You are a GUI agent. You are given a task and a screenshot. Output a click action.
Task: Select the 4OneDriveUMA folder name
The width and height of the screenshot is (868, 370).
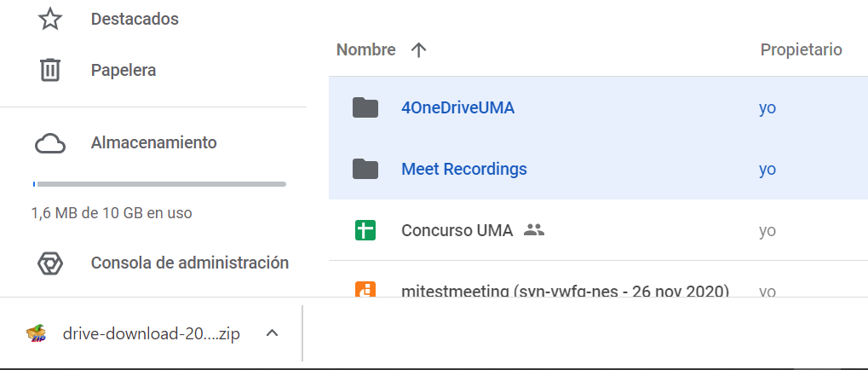pos(457,107)
